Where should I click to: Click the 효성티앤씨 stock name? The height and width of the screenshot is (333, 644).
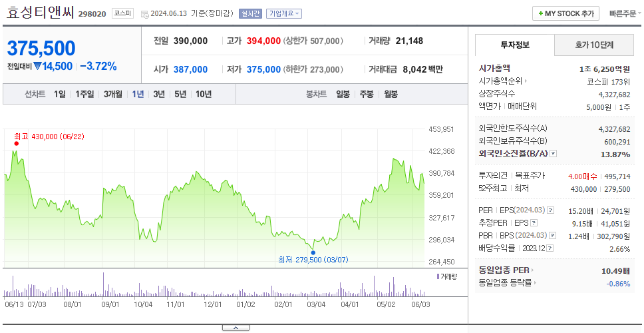40,13
